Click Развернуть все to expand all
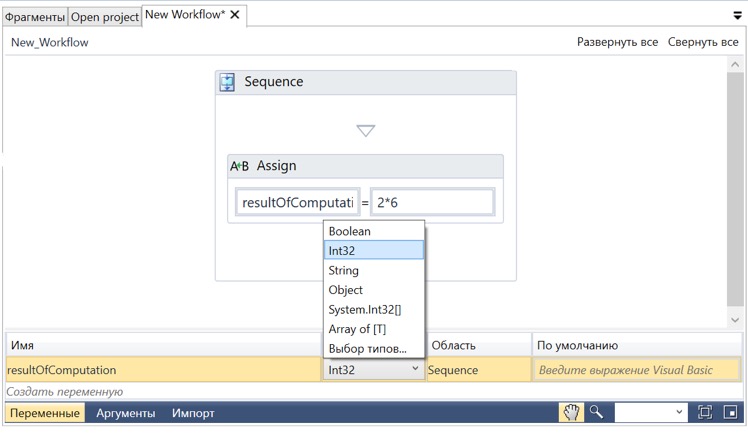748x435 pixels. [x=617, y=42]
